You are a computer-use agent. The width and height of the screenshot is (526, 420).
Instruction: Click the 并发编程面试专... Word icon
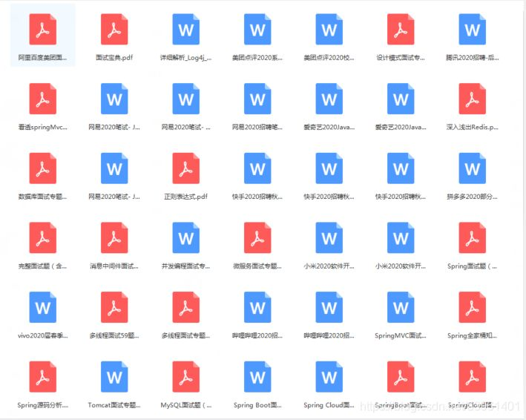point(186,237)
